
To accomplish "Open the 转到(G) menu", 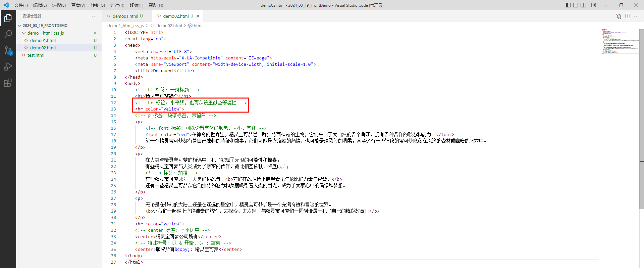I will pos(98,5).
